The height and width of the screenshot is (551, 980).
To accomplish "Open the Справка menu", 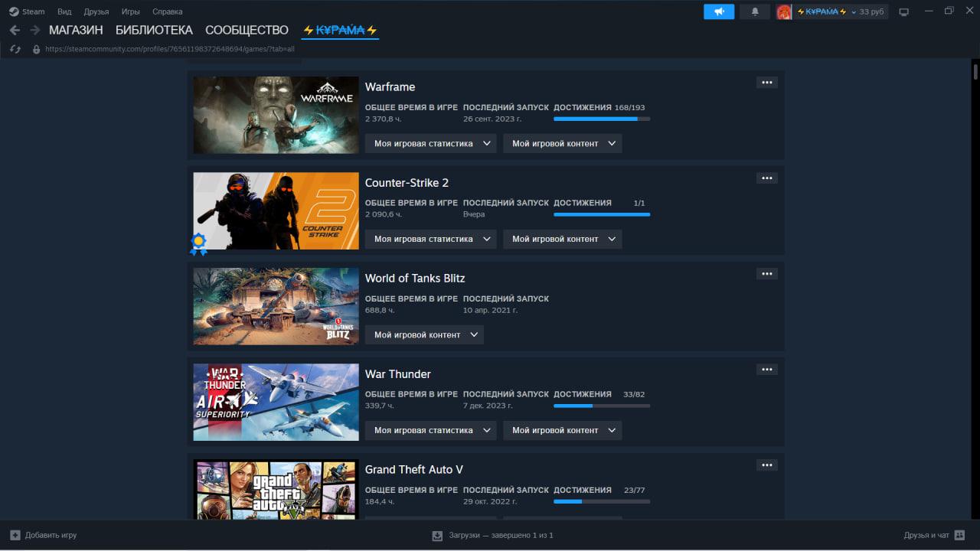I will (167, 11).
